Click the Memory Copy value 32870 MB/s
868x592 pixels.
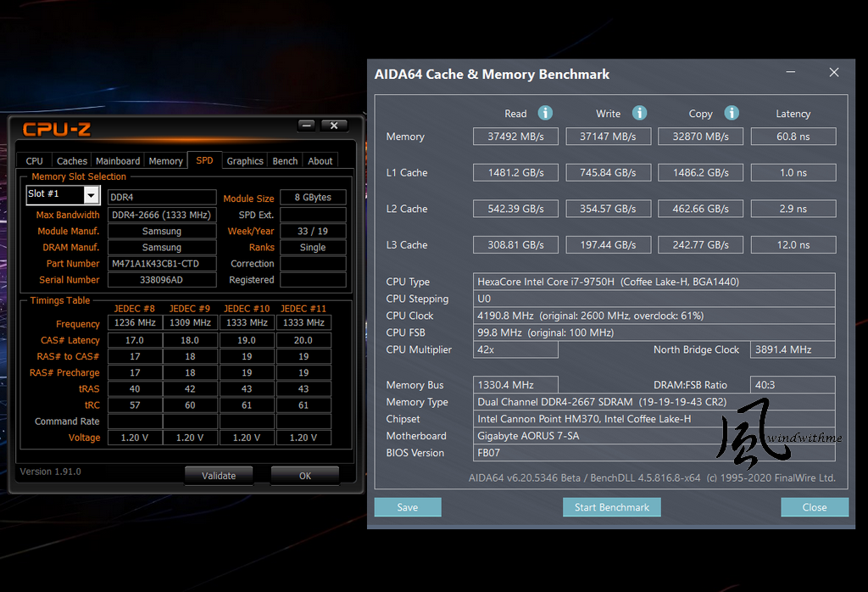(x=700, y=137)
